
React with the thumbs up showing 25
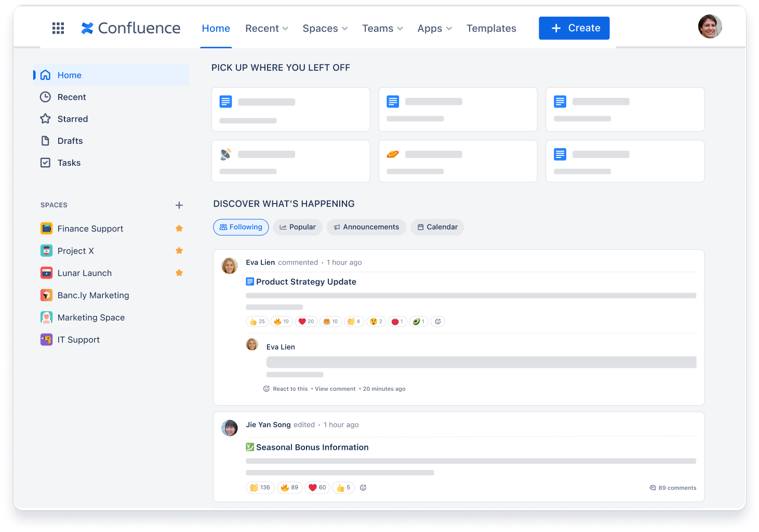tap(257, 321)
